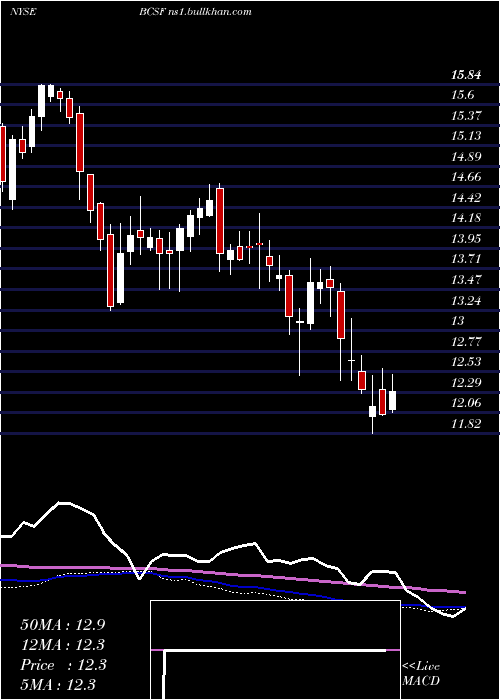The height and width of the screenshot is (700, 500).
Task: Click the 12.06 price axis label
Action: point(466,403)
